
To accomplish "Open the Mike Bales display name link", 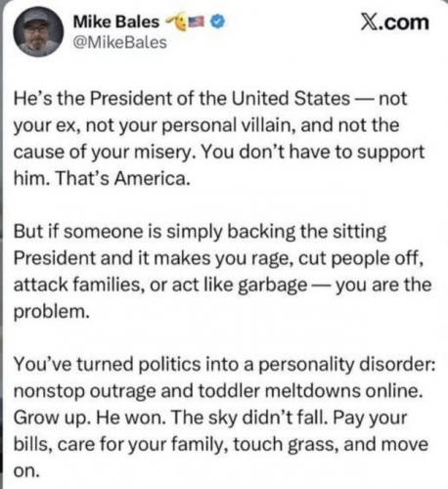I will pos(116,22).
